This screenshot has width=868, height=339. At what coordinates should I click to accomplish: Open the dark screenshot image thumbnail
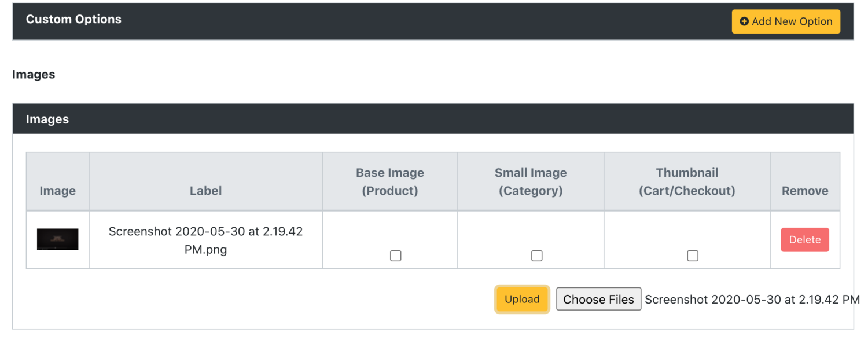[x=58, y=239]
